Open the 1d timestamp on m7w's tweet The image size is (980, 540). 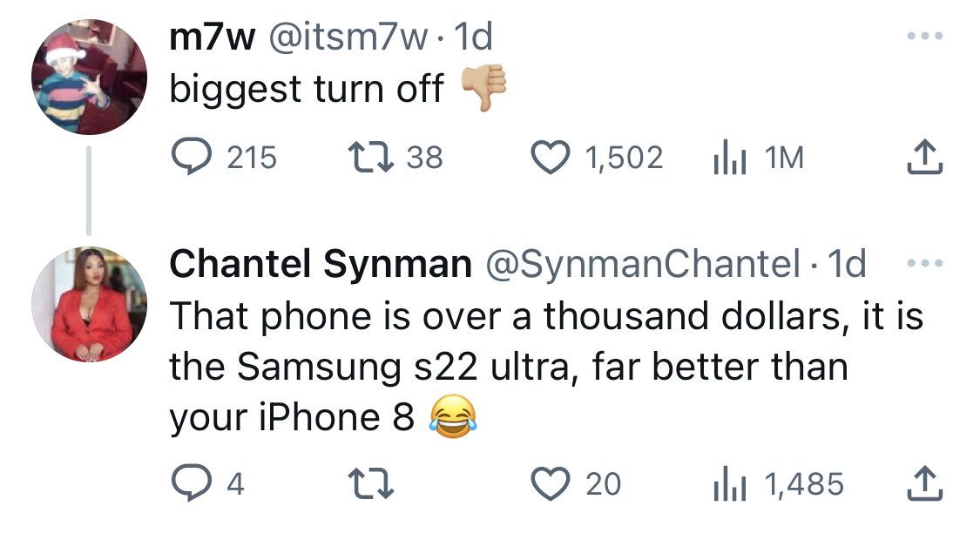point(473,37)
